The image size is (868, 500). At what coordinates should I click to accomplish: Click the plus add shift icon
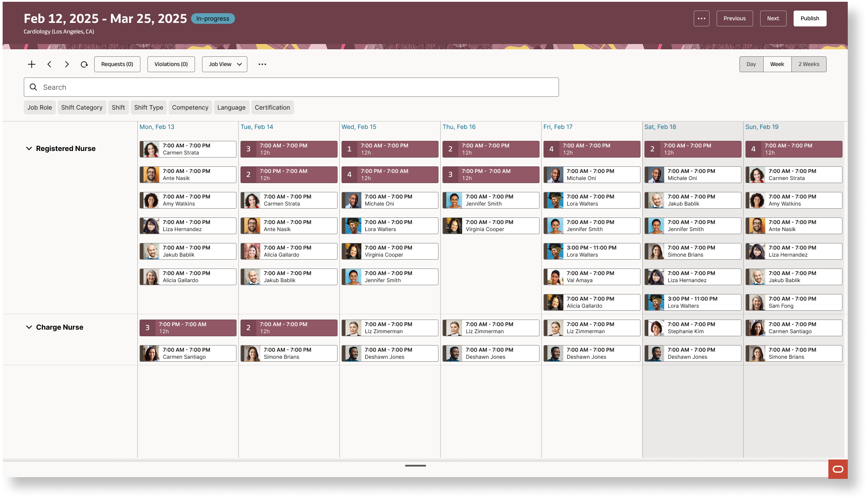(x=32, y=64)
